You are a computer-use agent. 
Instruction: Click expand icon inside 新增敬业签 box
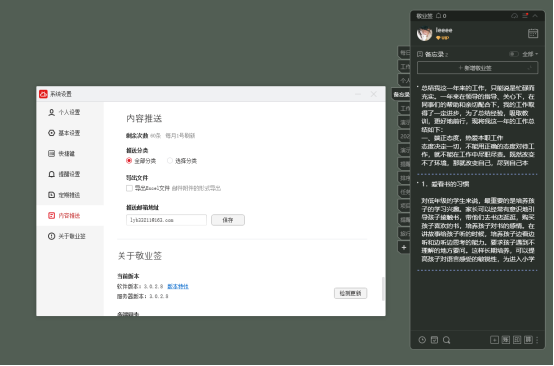[x=530, y=68]
